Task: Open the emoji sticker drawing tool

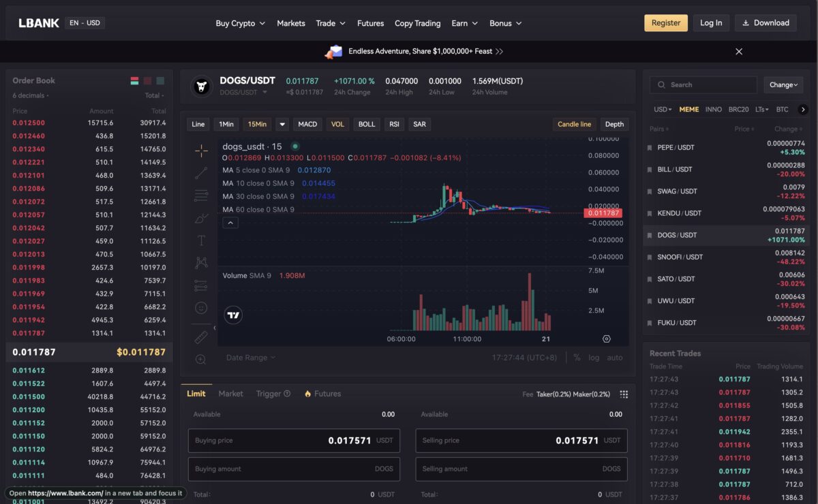Action: (x=201, y=308)
